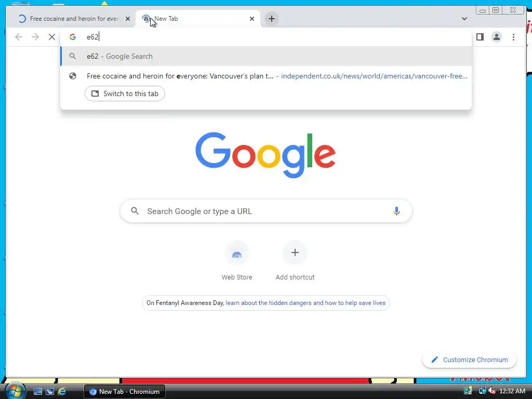Click the leftmost system tray icon
The height and width of the screenshot is (399, 532).
468,391
